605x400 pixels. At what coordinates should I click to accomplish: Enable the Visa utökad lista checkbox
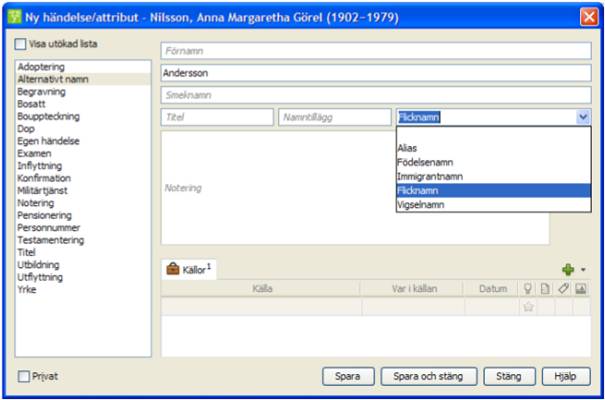pyautogui.click(x=21, y=45)
